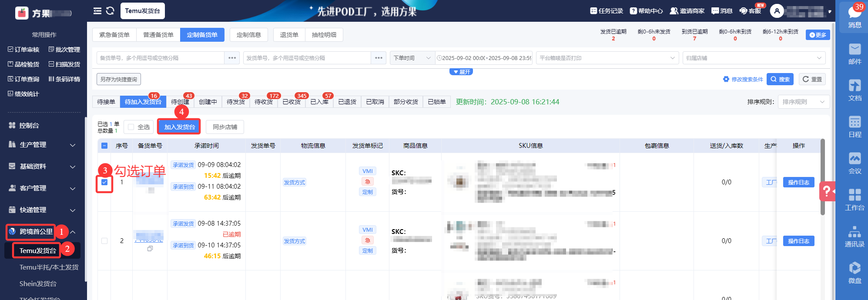Check the row 2 order checkbox
Screen dimensions: 868x300
(x=104, y=241)
